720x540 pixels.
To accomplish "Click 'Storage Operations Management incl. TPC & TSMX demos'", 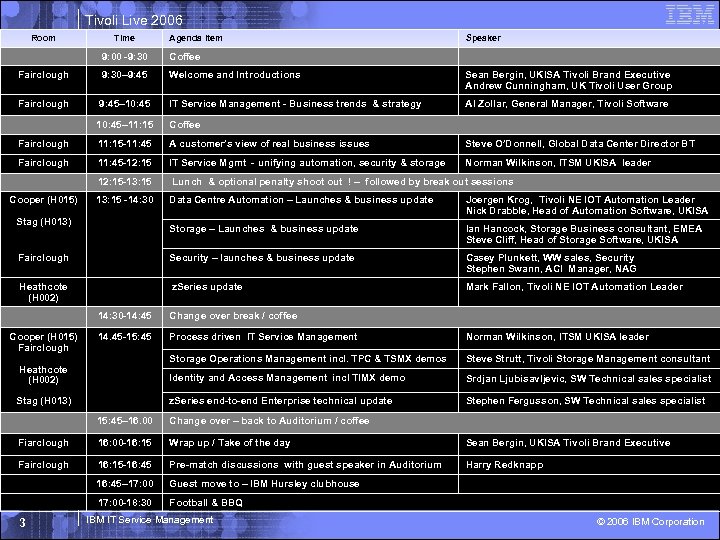I will tap(308, 359).
